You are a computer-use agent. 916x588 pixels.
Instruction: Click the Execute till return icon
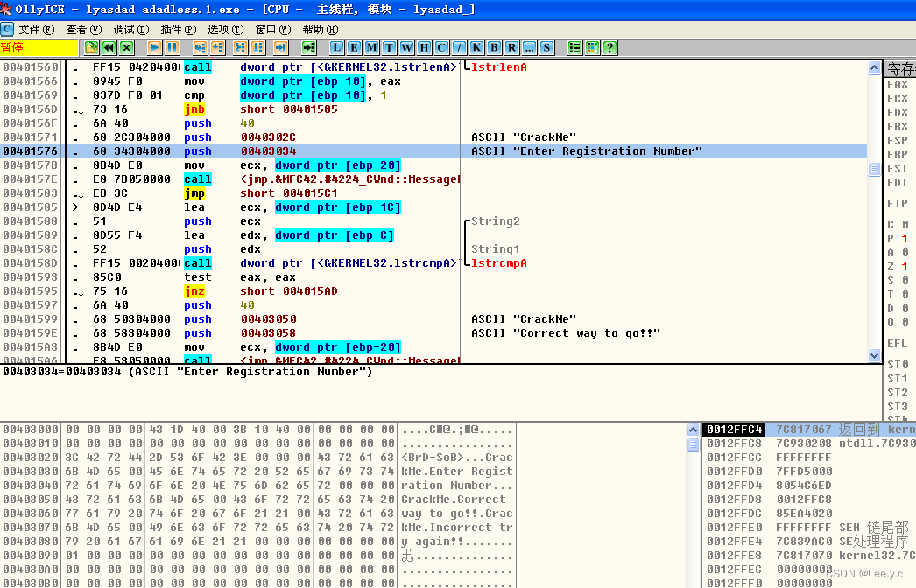click(x=280, y=48)
